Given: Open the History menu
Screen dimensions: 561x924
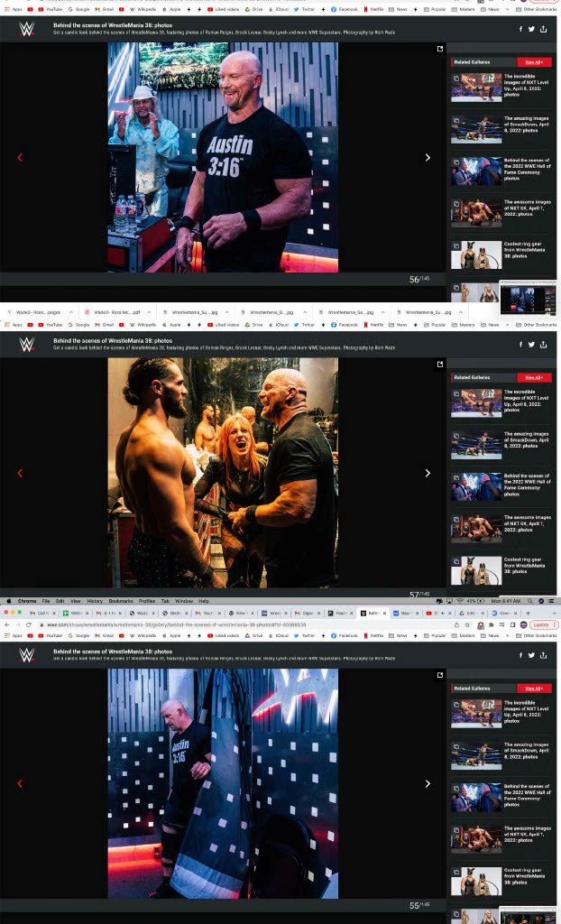Looking at the screenshot, I should coord(95,601).
